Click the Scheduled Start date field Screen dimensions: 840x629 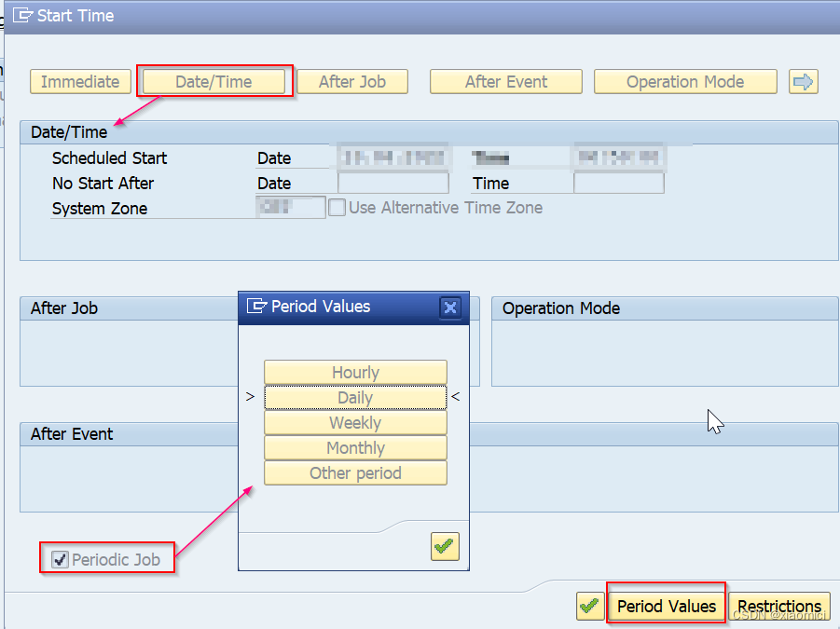[393, 157]
